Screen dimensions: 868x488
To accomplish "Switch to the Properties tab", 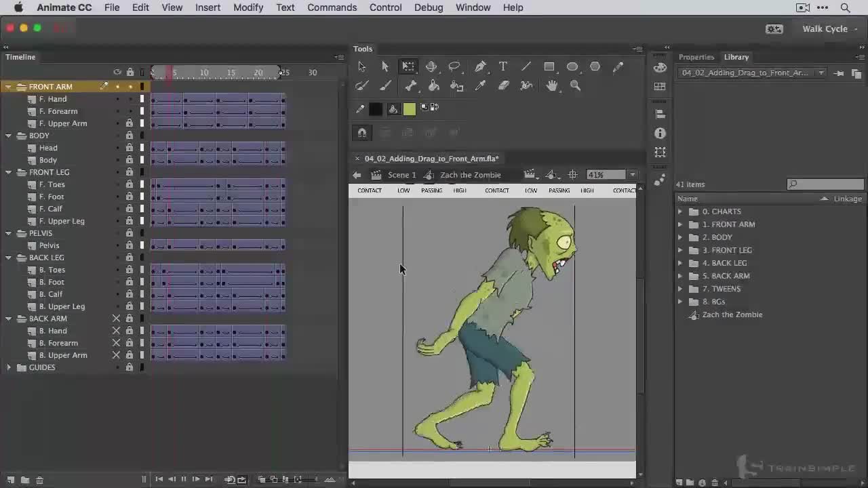I will [x=696, y=57].
